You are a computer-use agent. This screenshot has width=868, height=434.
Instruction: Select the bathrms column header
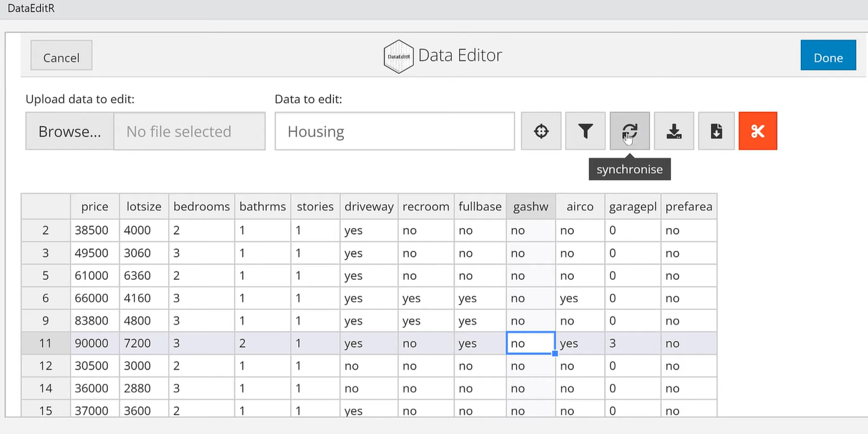pos(263,207)
